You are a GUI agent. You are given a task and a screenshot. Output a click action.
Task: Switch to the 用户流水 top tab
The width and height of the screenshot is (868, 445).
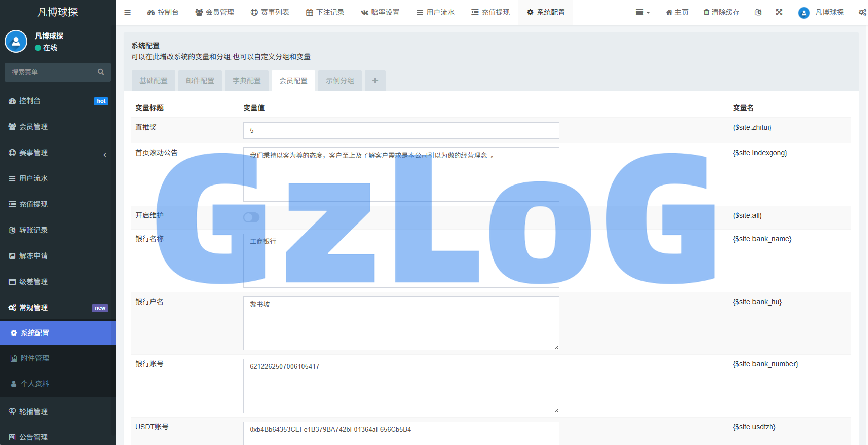click(435, 12)
